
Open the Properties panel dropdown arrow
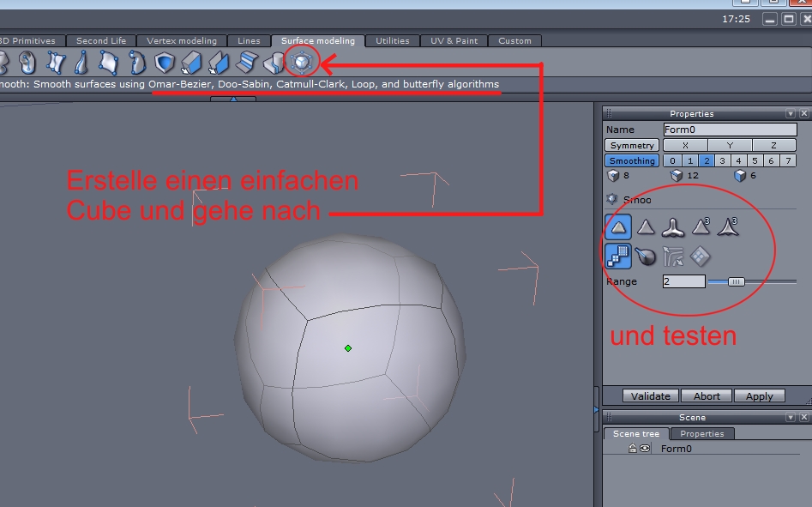click(791, 113)
